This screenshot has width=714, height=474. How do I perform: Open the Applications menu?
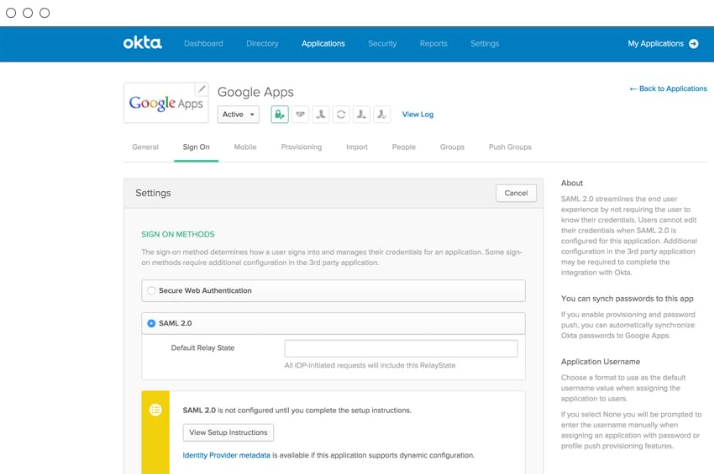coord(323,44)
